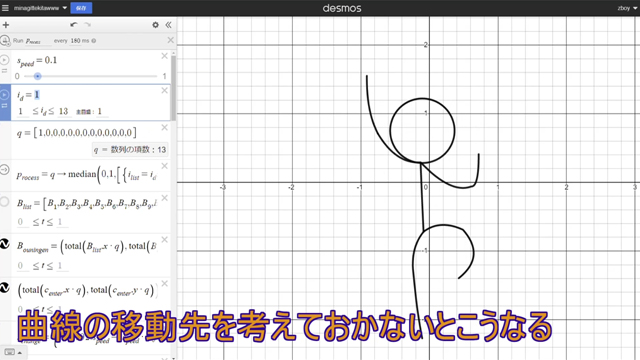Click the blue save button
This screenshot has width=640, height=360.
pyautogui.click(x=81, y=8)
